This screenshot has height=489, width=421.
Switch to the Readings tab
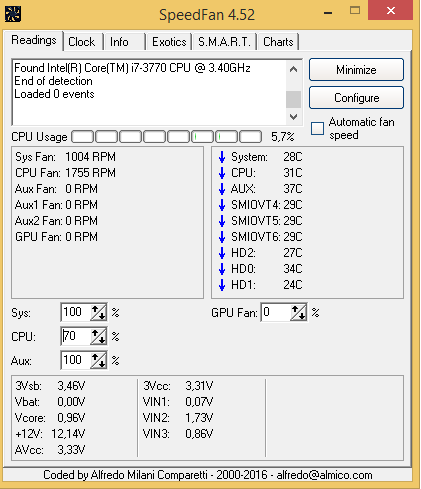34,40
